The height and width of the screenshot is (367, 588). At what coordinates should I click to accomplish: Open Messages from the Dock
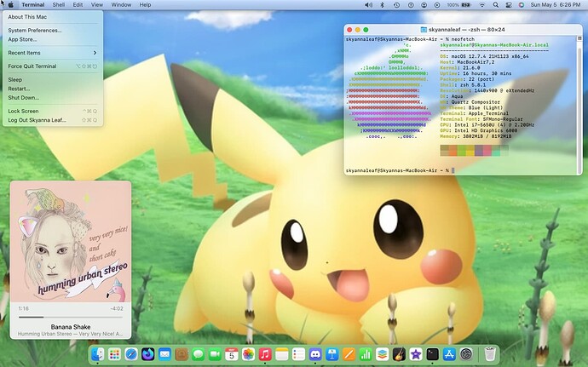coord(198,354)
